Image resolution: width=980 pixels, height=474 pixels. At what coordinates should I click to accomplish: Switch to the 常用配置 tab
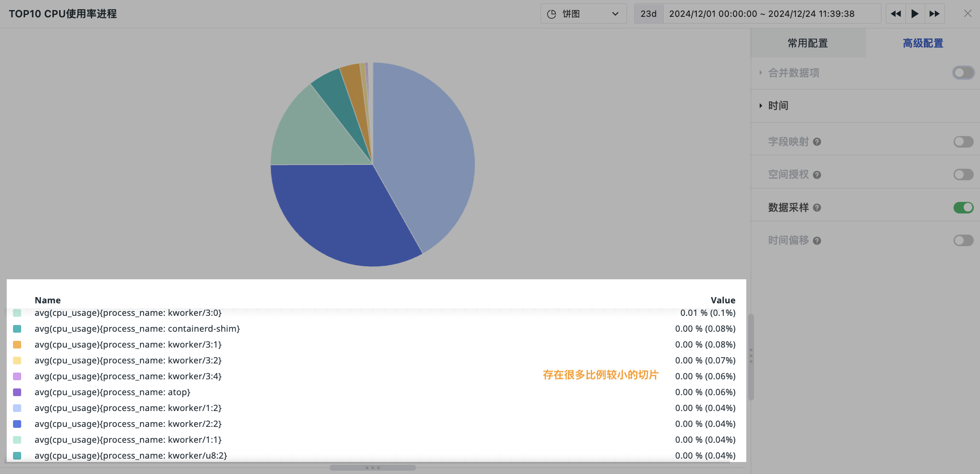(x=807, y=43)
